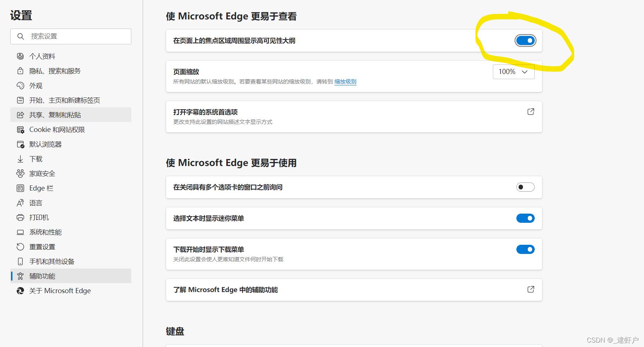Follow the 缩放级别 link

tap(345, 82)
